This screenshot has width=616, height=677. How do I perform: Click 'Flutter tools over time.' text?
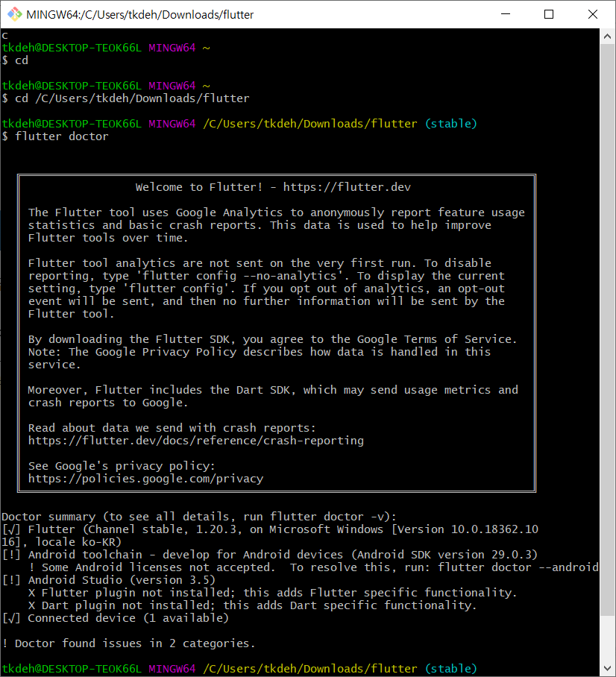(108, 238)
